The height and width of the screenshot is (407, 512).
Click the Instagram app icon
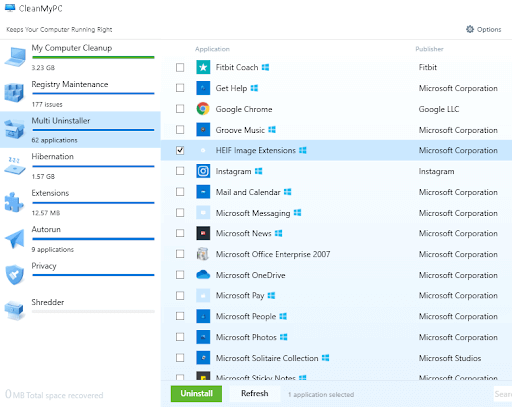(203, 171)
